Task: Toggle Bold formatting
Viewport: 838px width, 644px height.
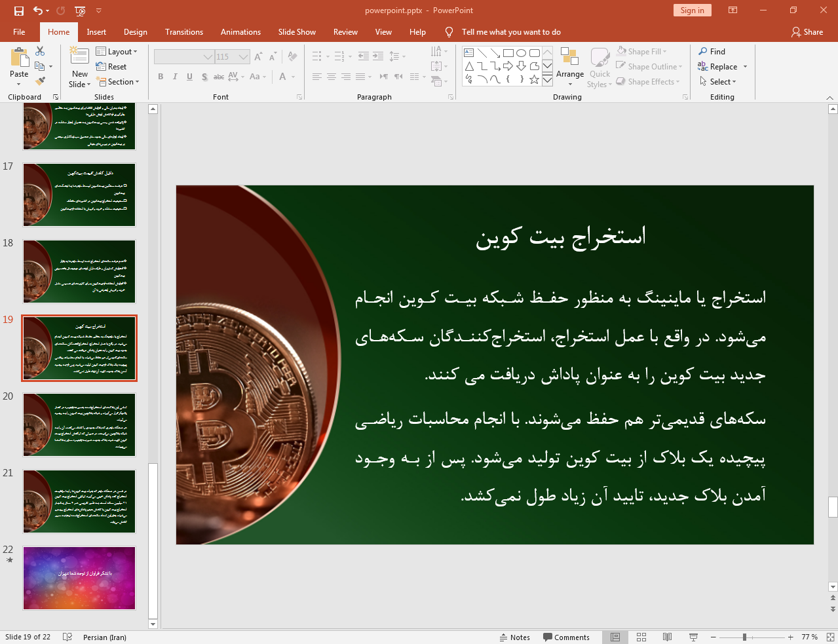Action: click(161, 77)
